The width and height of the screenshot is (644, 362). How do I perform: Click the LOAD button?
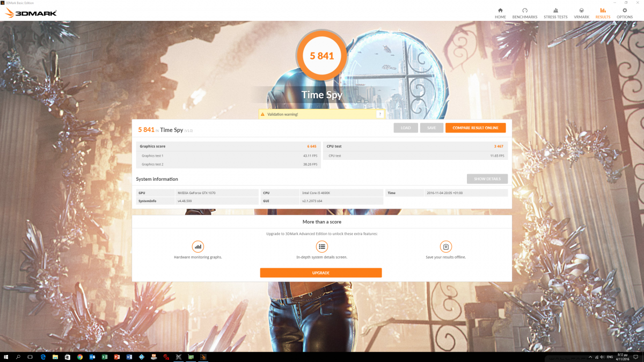tap(406, 128)
